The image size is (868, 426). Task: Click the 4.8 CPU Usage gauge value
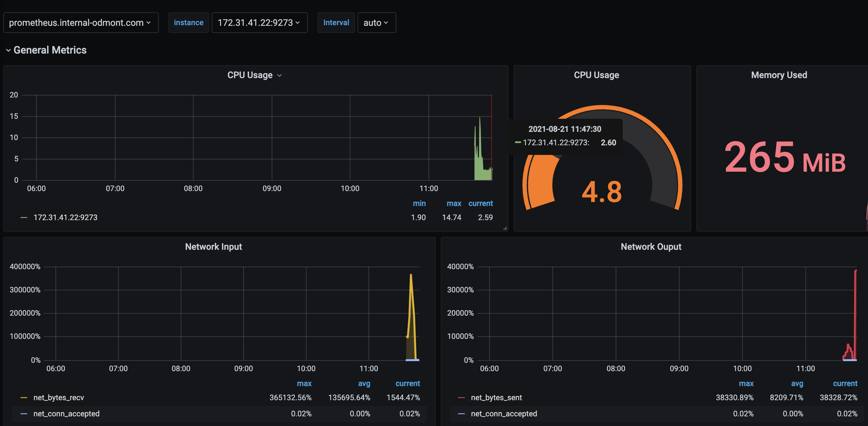(602, 192)
